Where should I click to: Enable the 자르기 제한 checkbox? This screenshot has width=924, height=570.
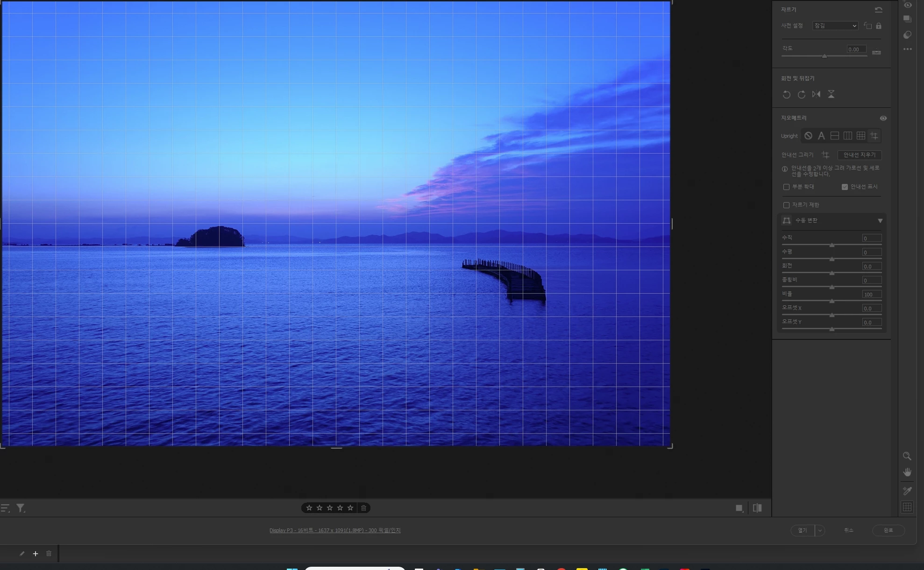tap(786, 205)
